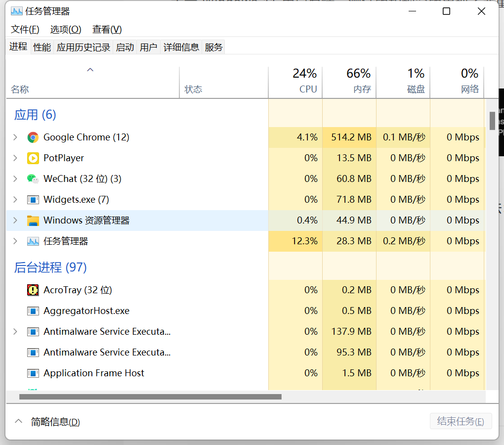Sort by the 状态 column header

tap(224, 83)
